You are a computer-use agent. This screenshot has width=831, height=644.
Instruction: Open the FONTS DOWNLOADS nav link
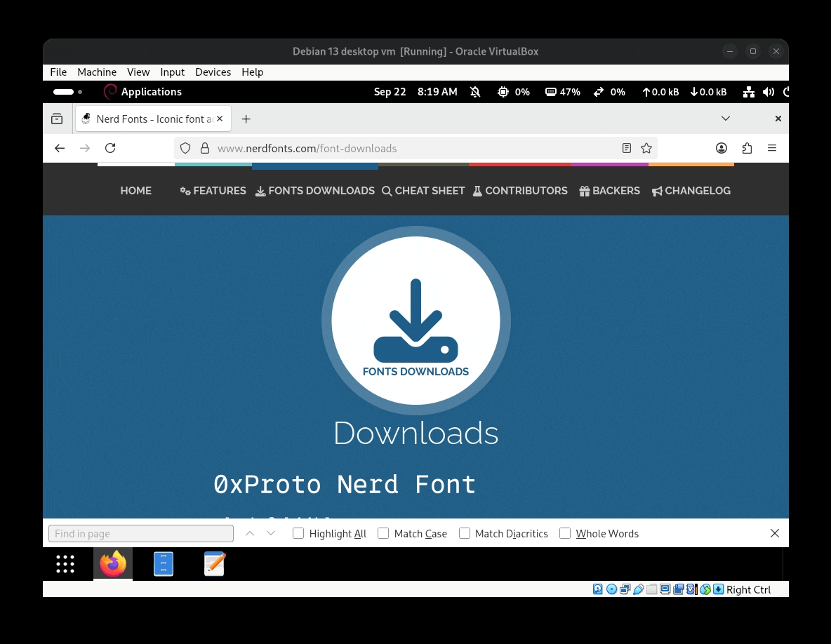coord(315,191)
